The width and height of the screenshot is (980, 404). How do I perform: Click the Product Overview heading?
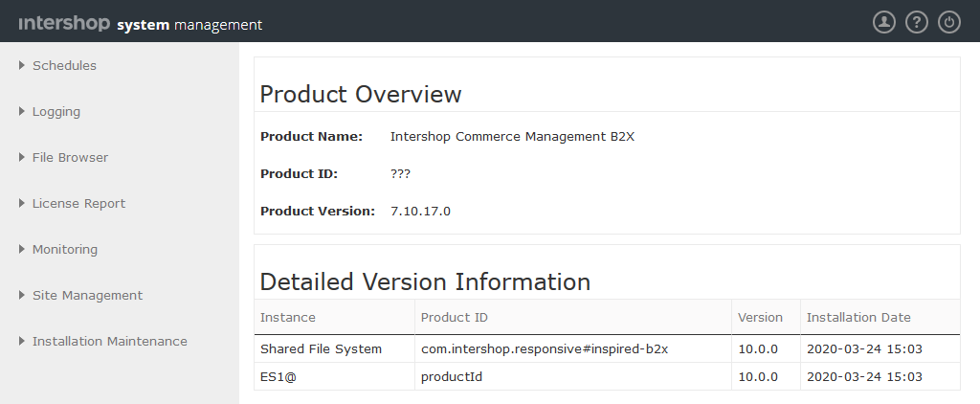point(361,95)
